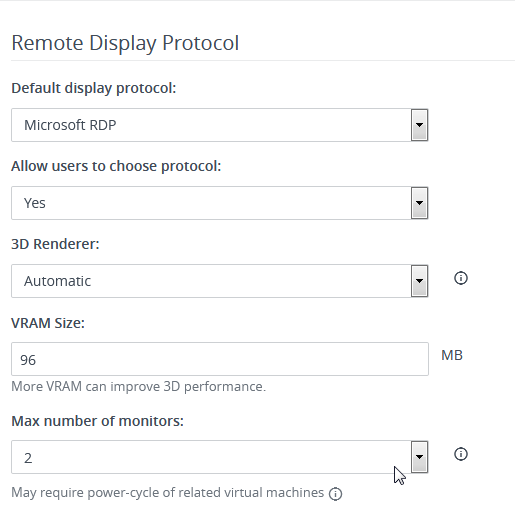515x512 pixels.
Task: Click info icon after power-cycle note
Action: 335,494
